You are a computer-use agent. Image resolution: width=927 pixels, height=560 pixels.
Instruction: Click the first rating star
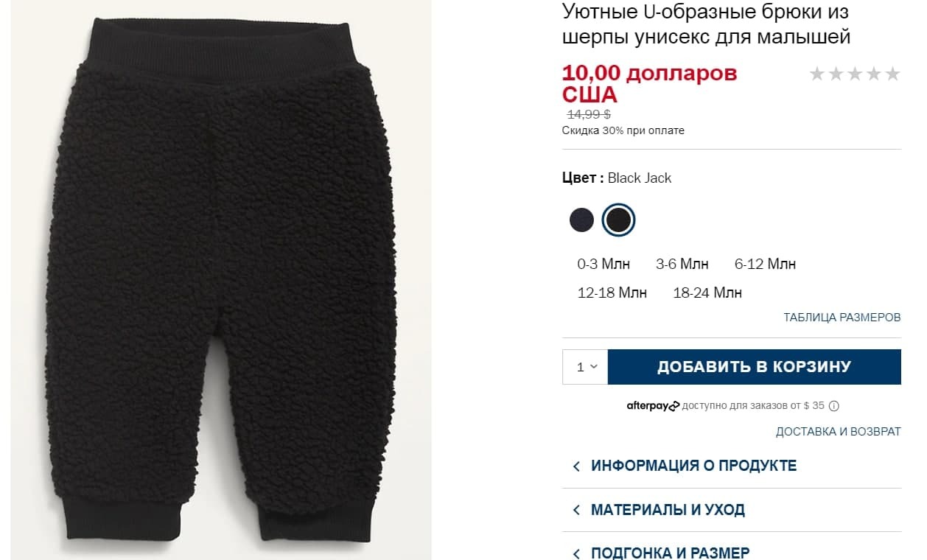[x=817, y=74]
